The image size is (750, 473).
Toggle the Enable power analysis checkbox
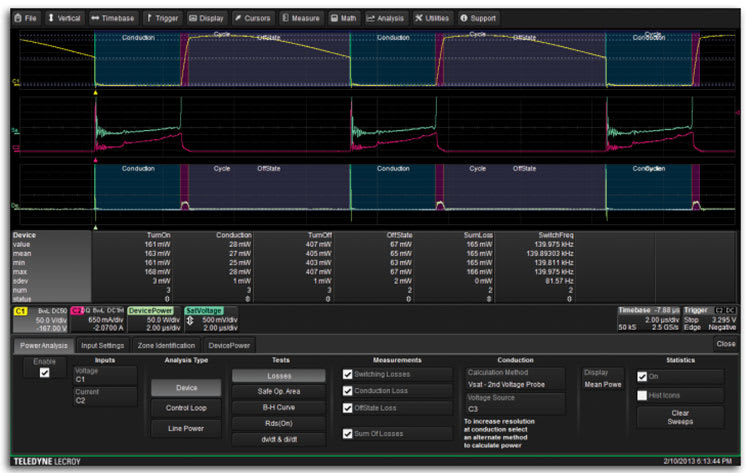coord(42,372)
